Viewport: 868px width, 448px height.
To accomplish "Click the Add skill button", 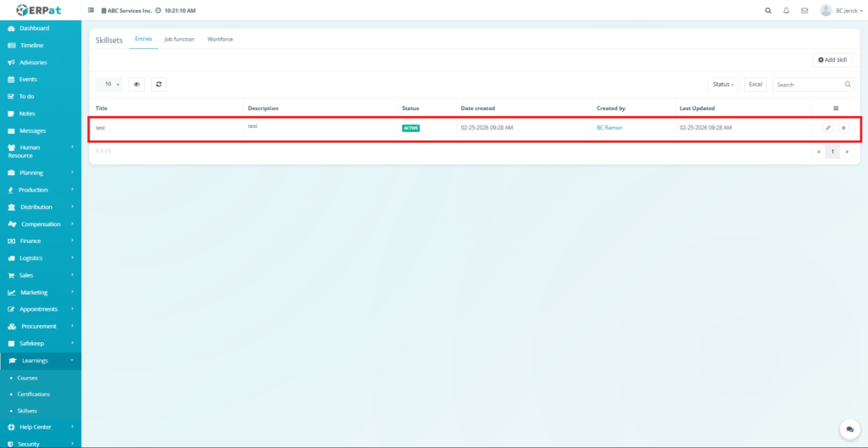I will [832, 60].
